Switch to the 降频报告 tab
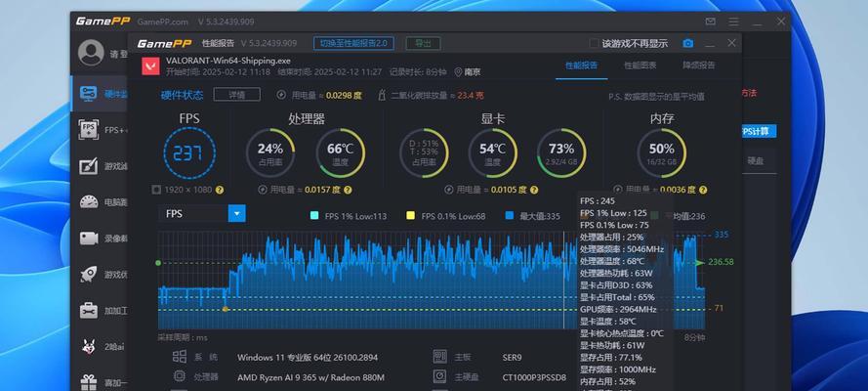 pyautogui.click(x=699, y=65)
